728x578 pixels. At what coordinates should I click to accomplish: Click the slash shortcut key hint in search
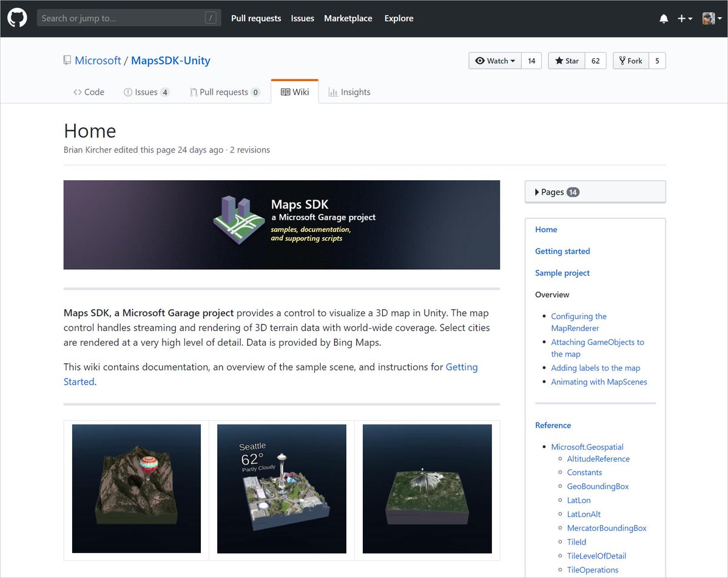tap(211, 18)
